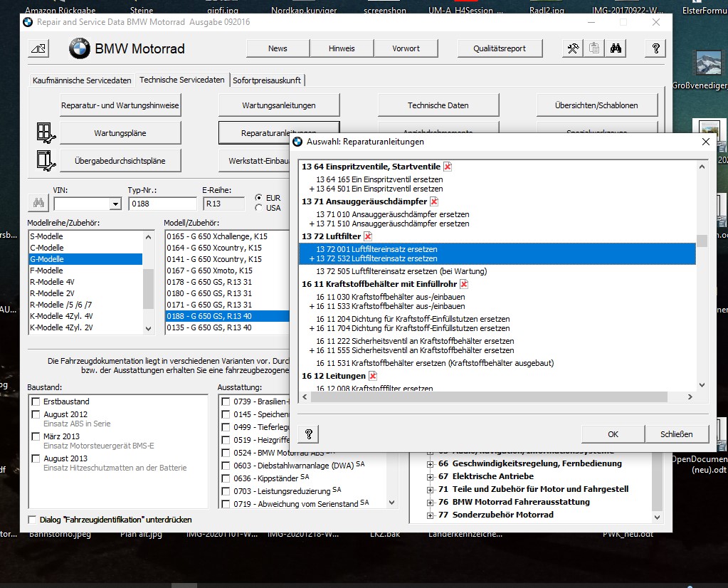This screenshot has width=728, height=588.
Task: Open the VIN dropdown arrow
Action: [115, 204]
